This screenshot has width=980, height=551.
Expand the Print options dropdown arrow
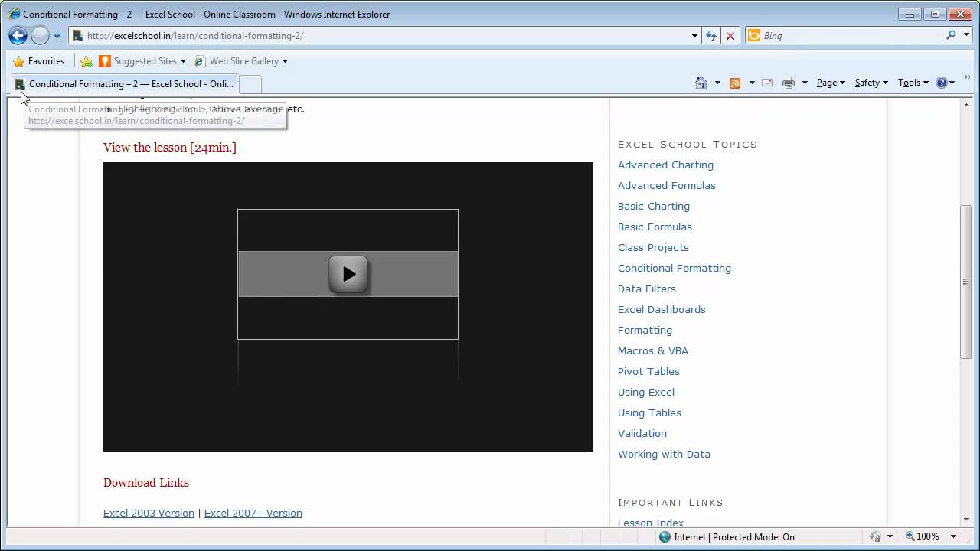(805, 83)
